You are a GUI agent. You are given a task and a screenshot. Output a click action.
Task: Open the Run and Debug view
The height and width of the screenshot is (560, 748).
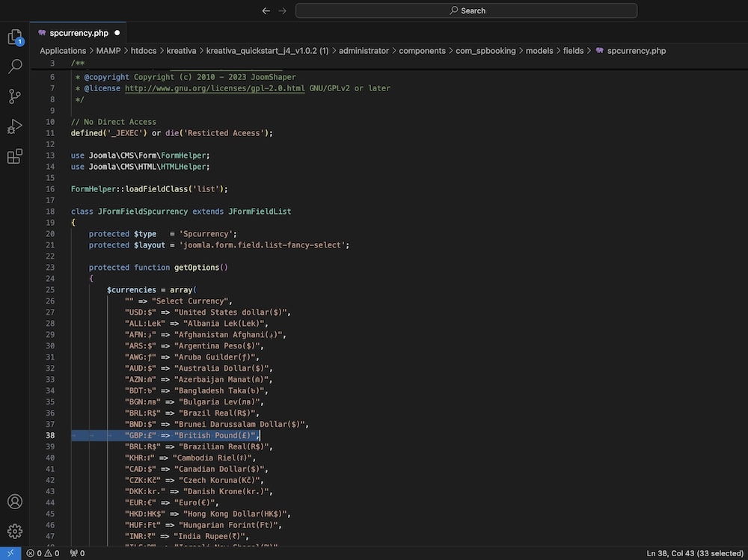point(14,126)
